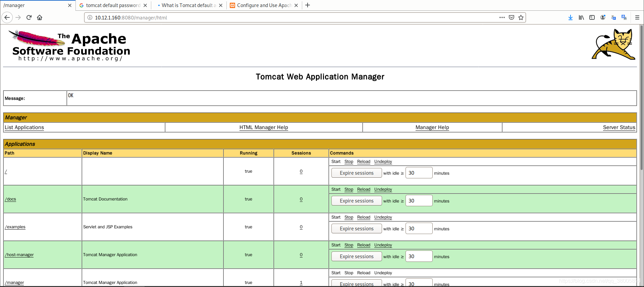Close the What is Tomcat default tab
Viewport: 644px width, 287px height.
pyautogui.click(x=221, y=5)
